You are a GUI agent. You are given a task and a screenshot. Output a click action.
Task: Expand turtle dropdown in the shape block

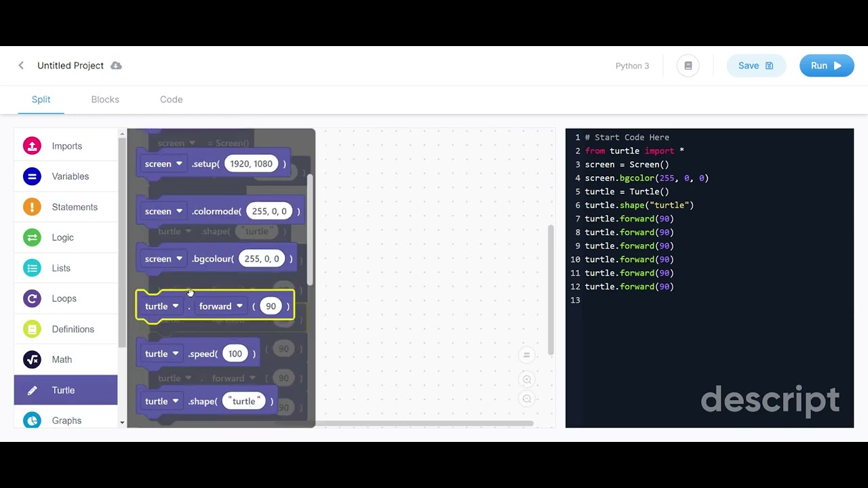162,401
